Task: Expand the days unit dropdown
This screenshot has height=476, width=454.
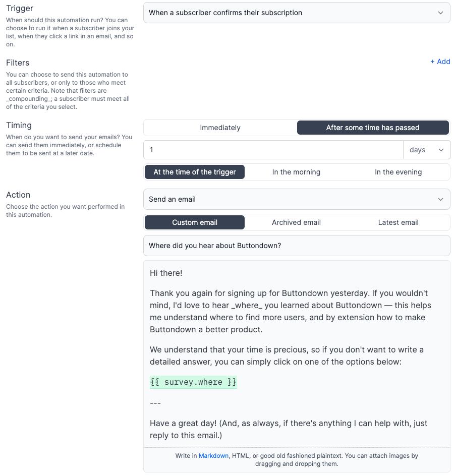Action: (427, 150)
